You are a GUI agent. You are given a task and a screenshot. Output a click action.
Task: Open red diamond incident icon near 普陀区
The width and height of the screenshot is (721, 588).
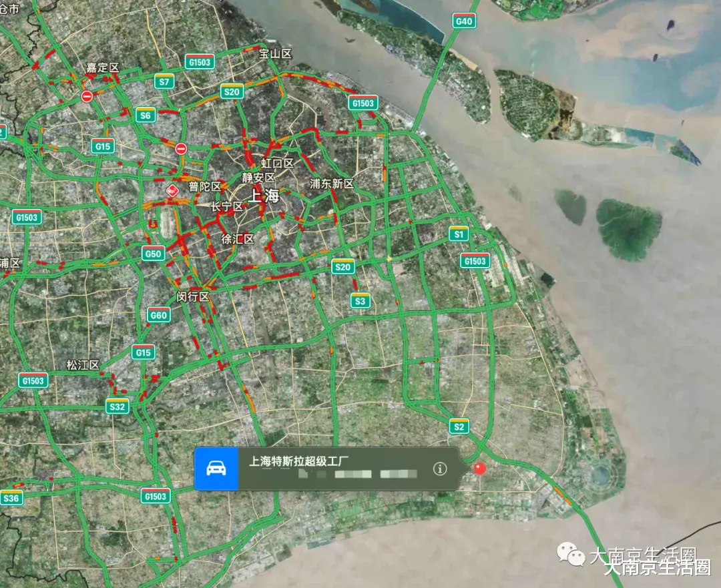172,191
